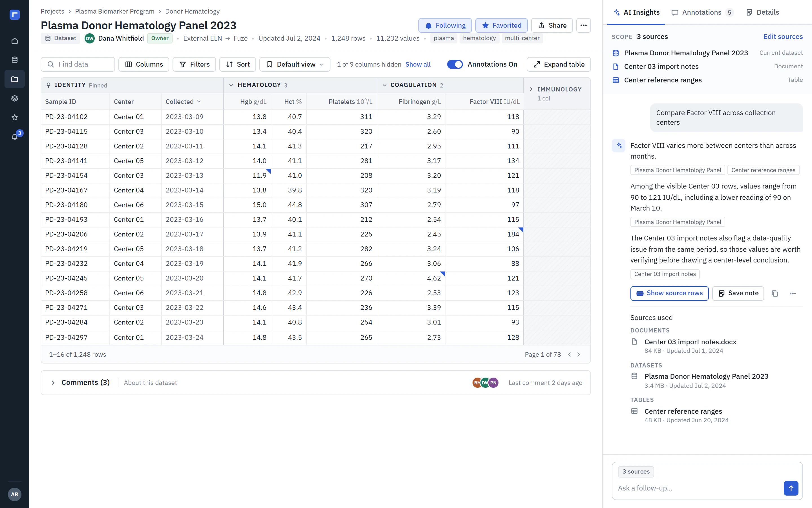This screenshot has height=508, width=812.
Task: Click annotation marker on Factor VIII 184 cell
Action: click(x=521, y=230)
